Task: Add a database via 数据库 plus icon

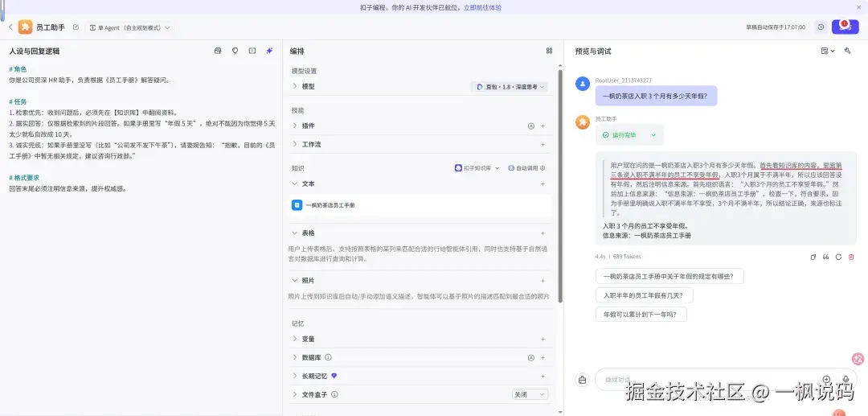Action: pos(542,358)
